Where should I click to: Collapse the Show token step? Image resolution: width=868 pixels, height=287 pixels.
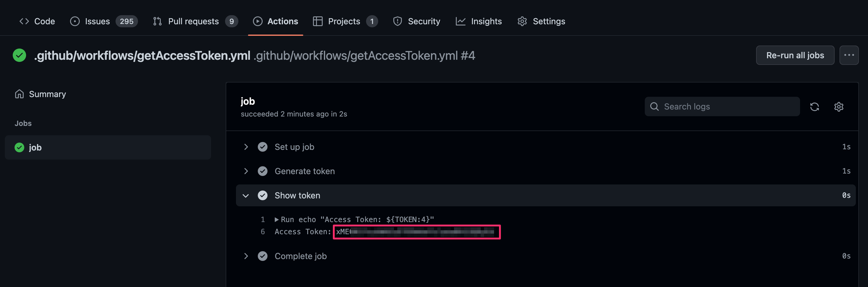coord(246,196)
